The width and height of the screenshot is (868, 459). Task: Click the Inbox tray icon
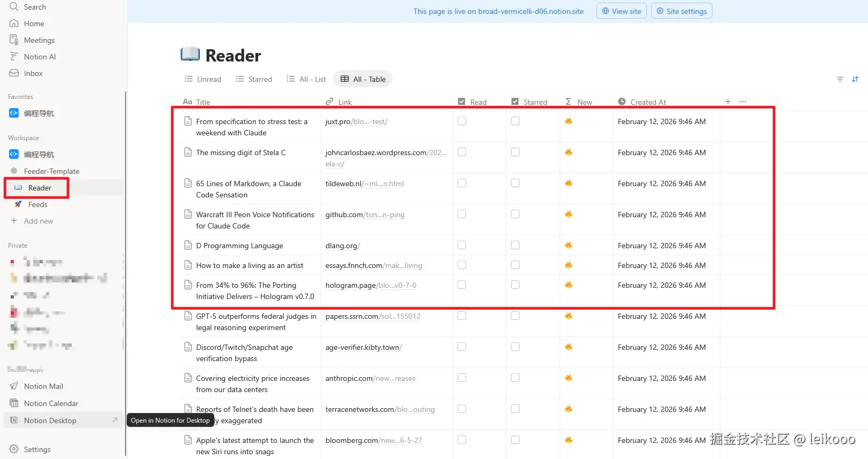coord(14,73)
